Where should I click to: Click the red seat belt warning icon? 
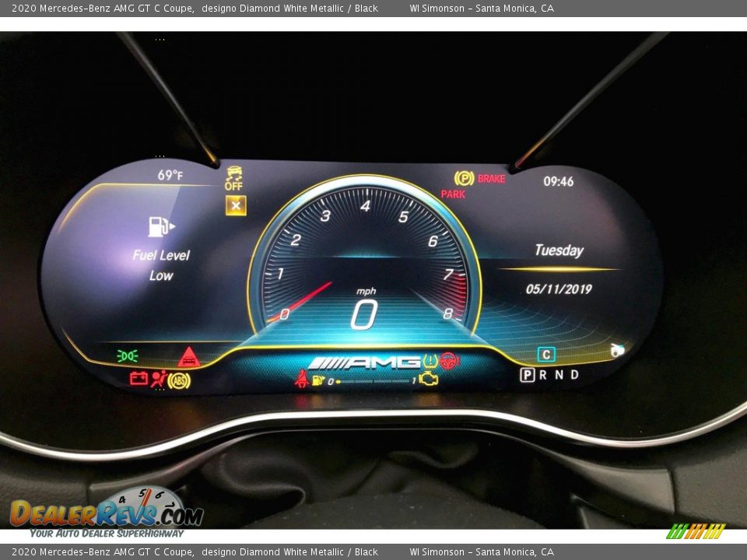point(302,379)
